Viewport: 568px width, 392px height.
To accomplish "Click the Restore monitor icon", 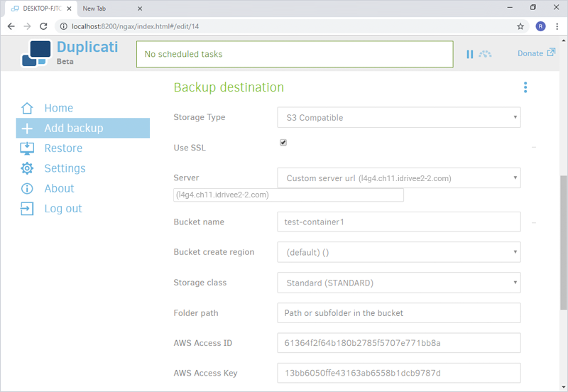I will 27,148.
